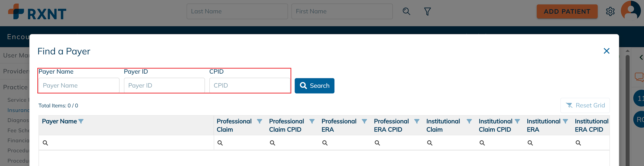Open Institutional Claim CPID filter dropdown
644x166 pixels.
click(517, 121)
